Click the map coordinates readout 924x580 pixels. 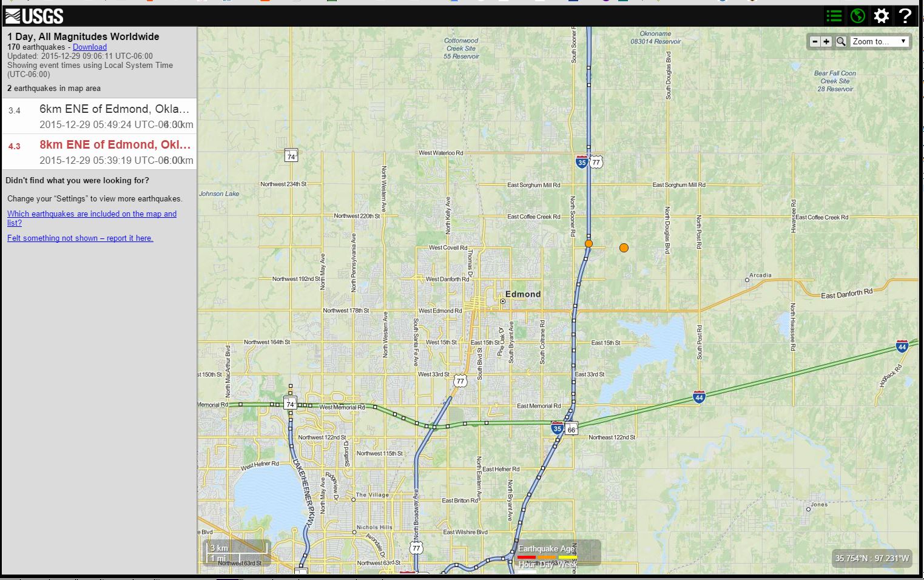872,558
